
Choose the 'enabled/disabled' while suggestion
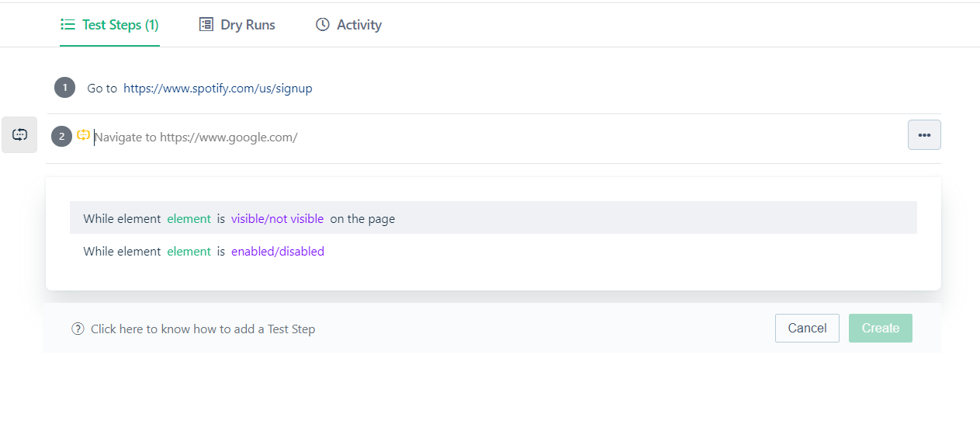(x=493, y=251)
